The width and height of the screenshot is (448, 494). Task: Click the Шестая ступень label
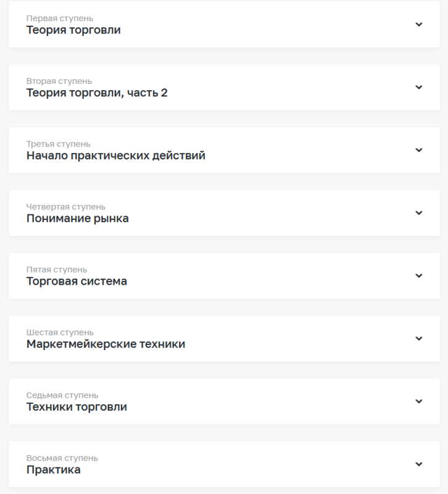pos(60,332)
